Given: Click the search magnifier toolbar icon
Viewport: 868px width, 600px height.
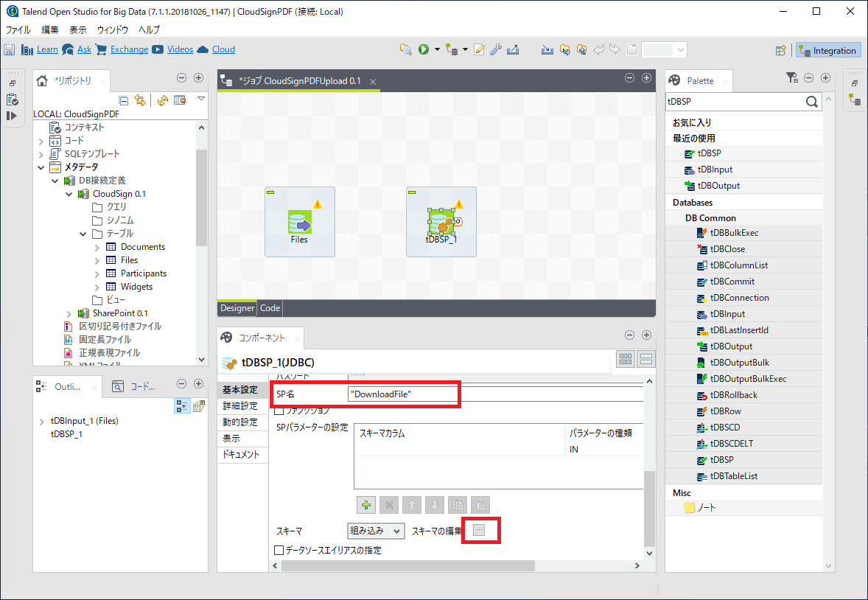Looking at the screenshot, I should (406, 50).
